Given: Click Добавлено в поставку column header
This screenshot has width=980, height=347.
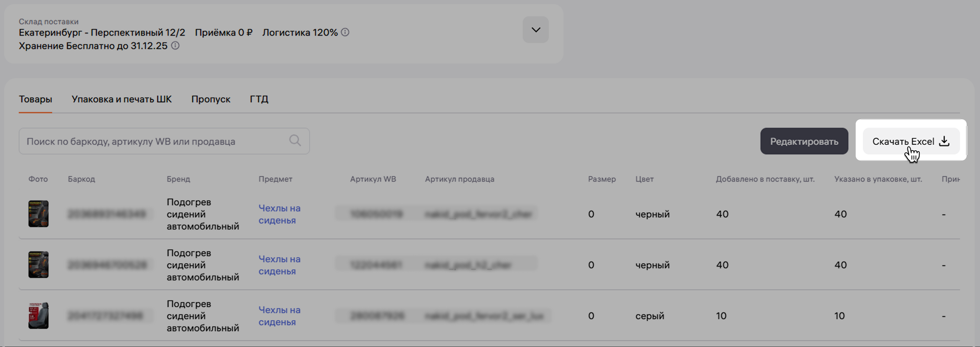Looking at the screenshot, I should coord(765,179).
